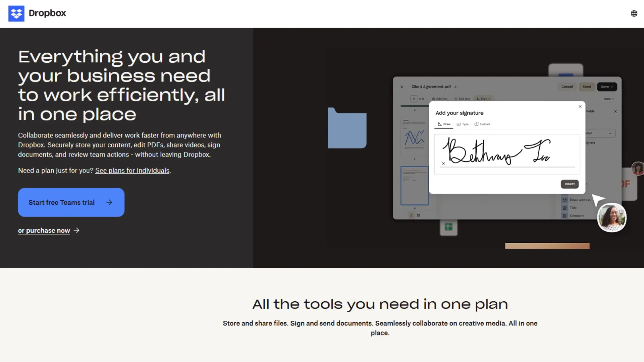Image resolution: width=644 pixels, height=362 pixels.
Task: Open the See plans for individuals link
Action: 132,171
